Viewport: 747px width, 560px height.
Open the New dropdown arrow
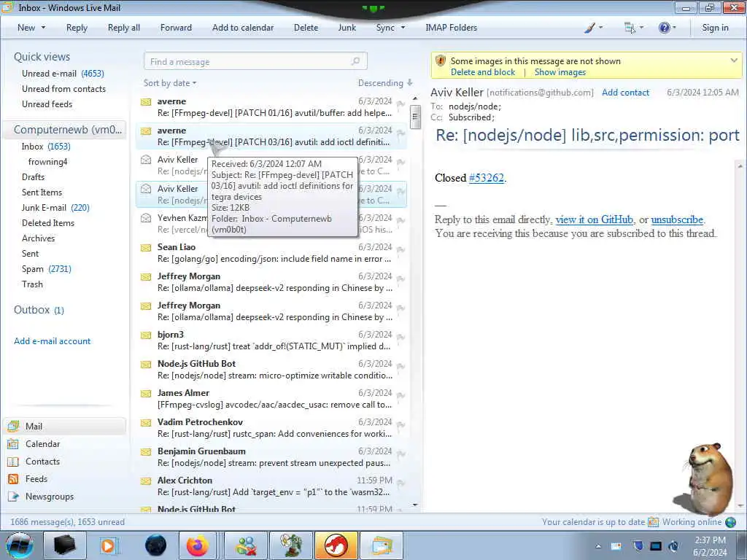point(43,28)
